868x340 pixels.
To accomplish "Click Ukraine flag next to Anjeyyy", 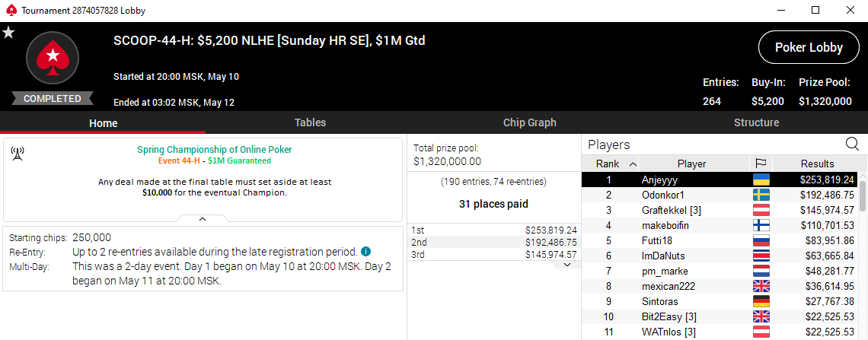I will (x=760, y=180).
